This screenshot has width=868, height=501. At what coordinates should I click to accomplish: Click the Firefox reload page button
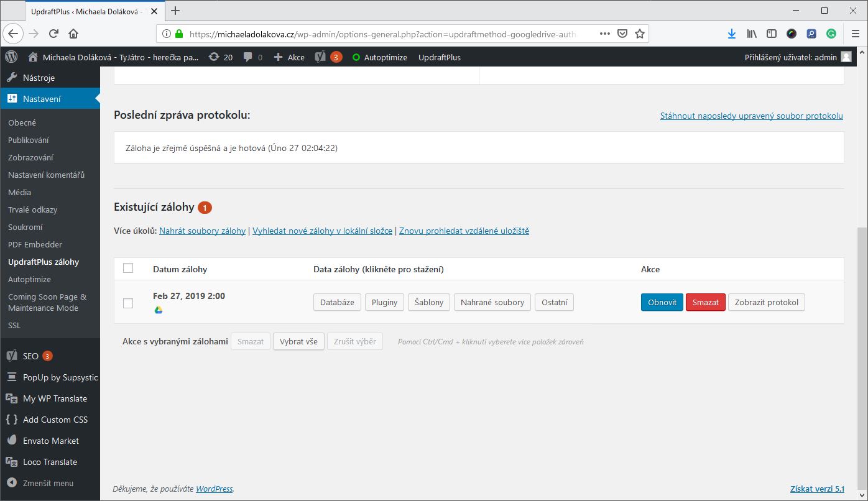coord(53,34)
